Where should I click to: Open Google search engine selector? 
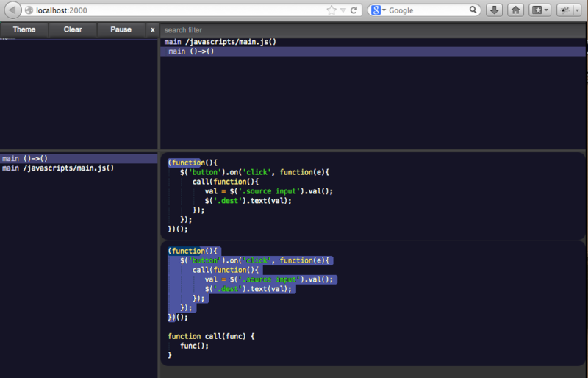click(379, 10)
